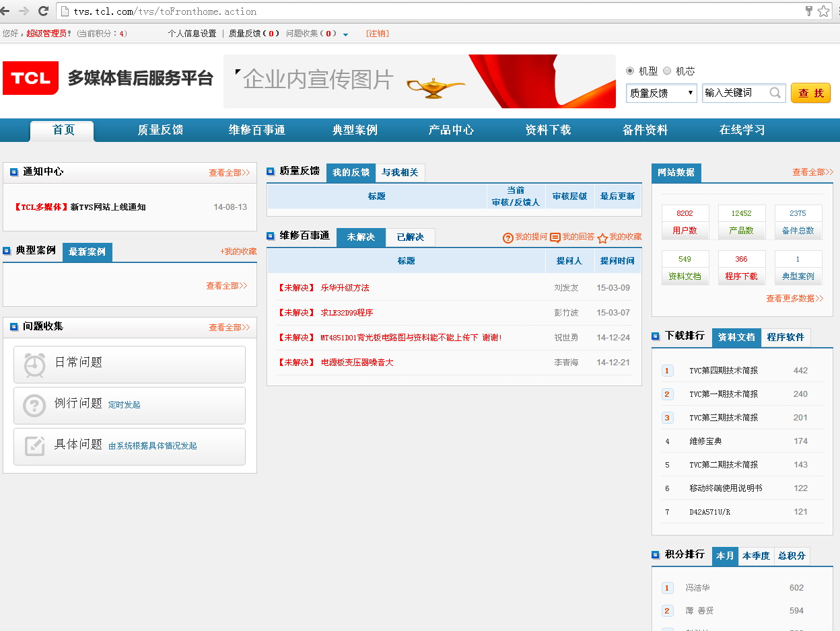This screenshot has height=631, width=840.
Task: Go to 首页 navigation tab
Action: [x=62, y=131]
